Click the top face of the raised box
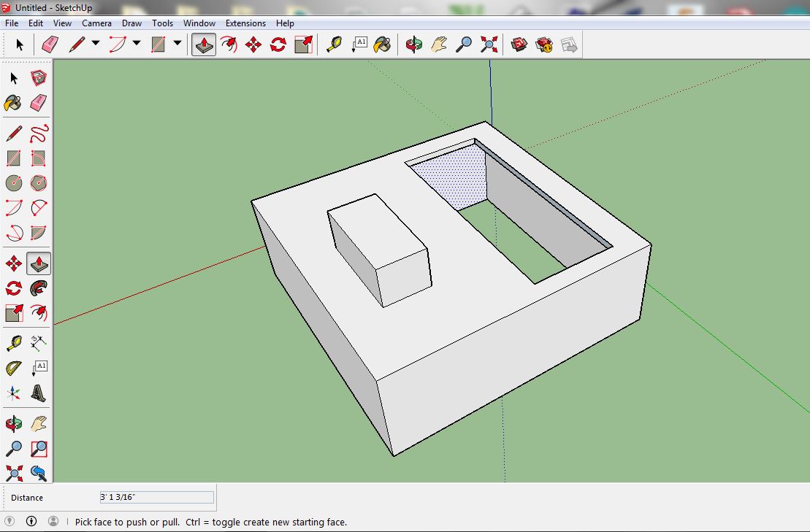The height and width of the screenshot is (532, 810). 378,231
